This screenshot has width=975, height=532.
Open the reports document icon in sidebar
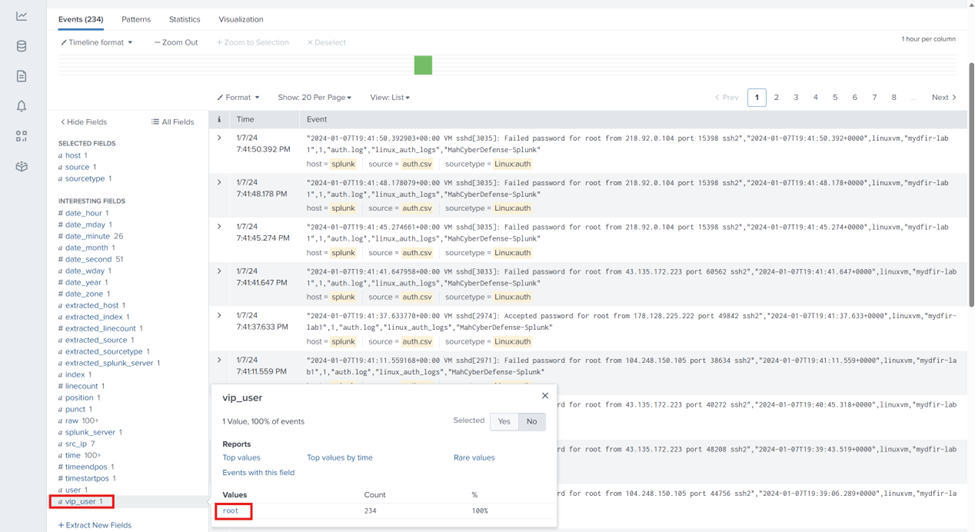coord(22,76)
